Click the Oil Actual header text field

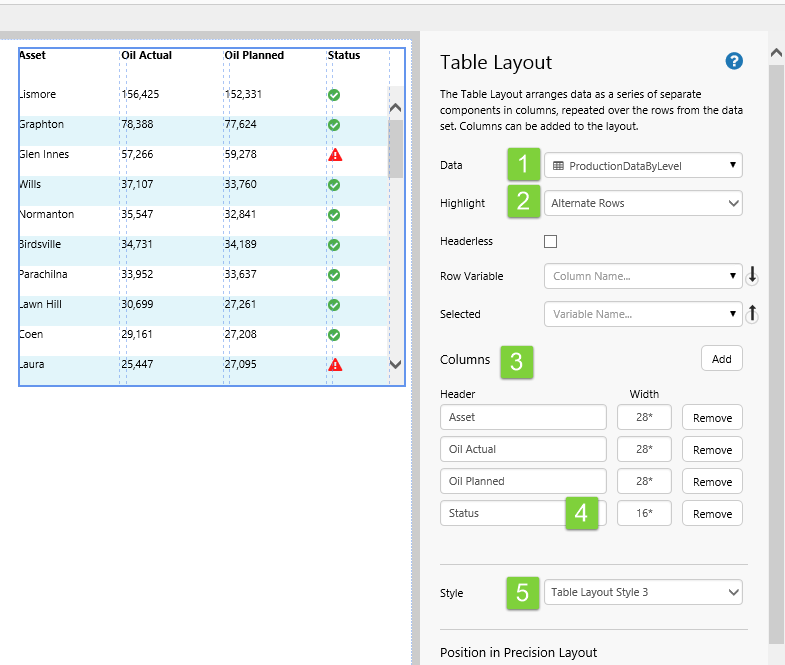point(523,450)
